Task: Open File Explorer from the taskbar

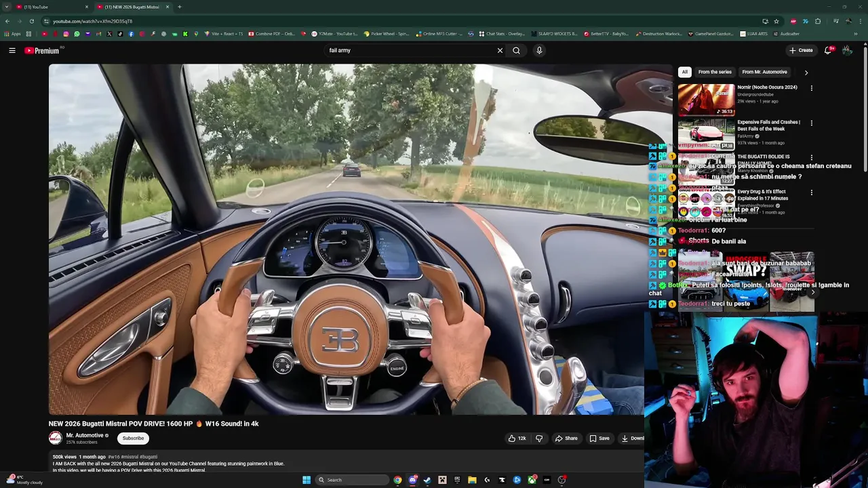Action: [x=472, y=480]
